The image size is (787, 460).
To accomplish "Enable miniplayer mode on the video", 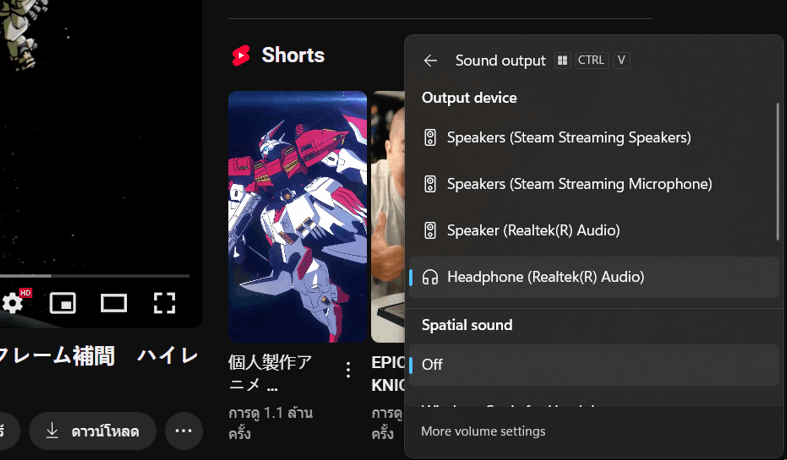I will (63, 303).
